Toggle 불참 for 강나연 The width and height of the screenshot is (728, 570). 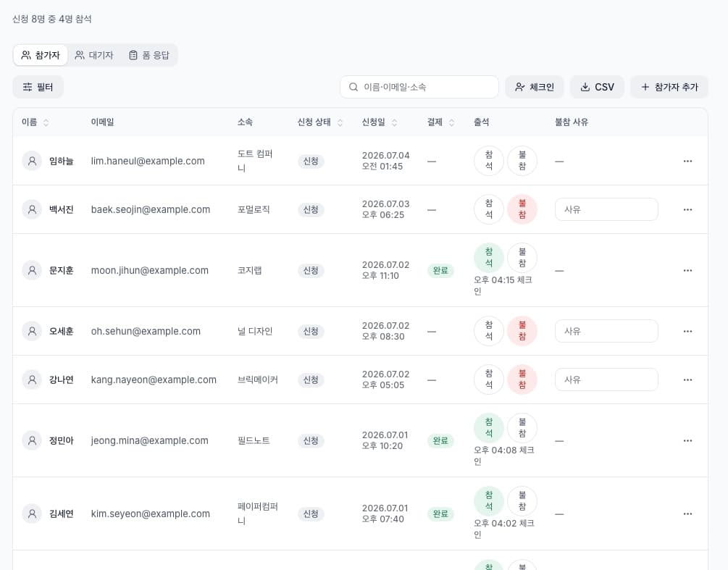[522, 380]
